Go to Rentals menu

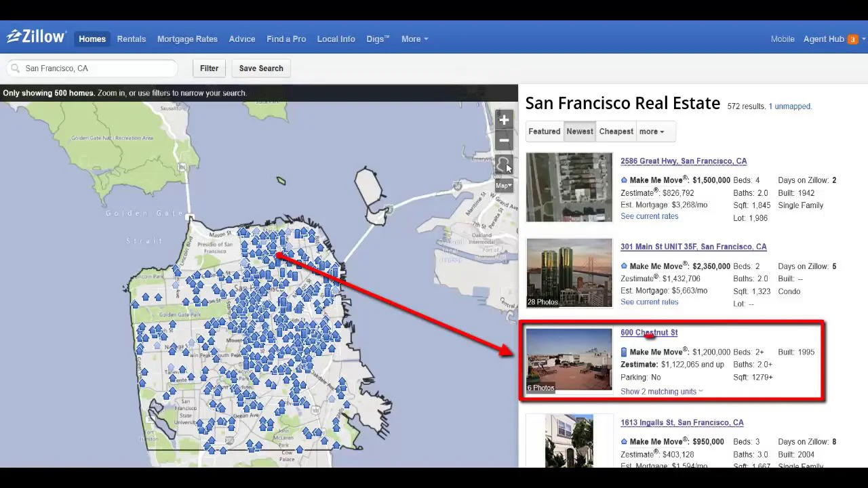pos(132,39)
